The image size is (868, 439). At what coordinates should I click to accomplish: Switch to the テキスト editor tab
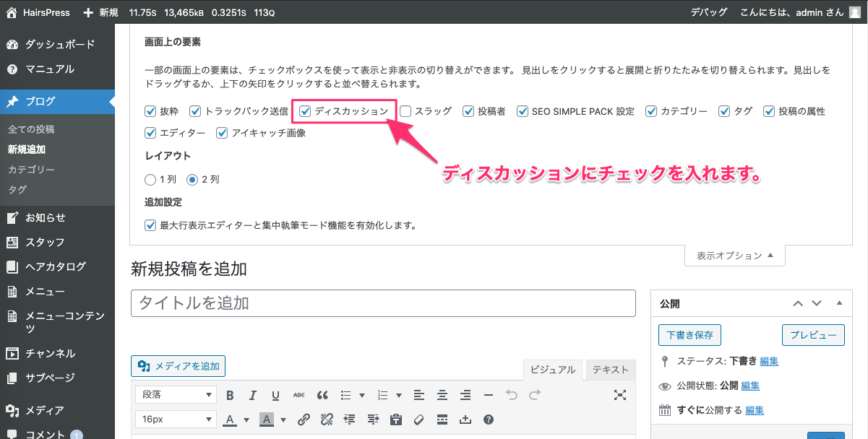point(610,370)
